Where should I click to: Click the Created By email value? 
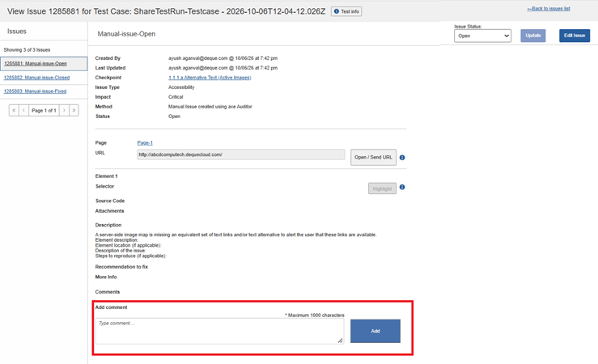[x=223, y=58]
